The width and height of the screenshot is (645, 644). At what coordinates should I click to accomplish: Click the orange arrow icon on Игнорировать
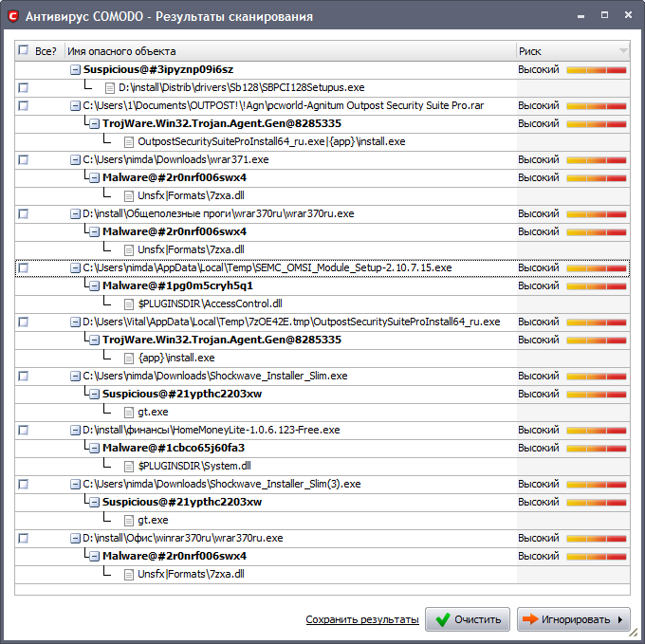pos(530,619)
